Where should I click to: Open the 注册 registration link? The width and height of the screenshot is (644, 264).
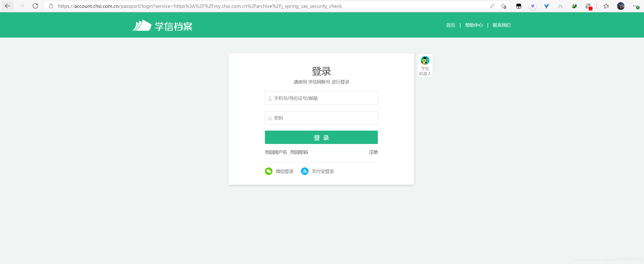373,152
